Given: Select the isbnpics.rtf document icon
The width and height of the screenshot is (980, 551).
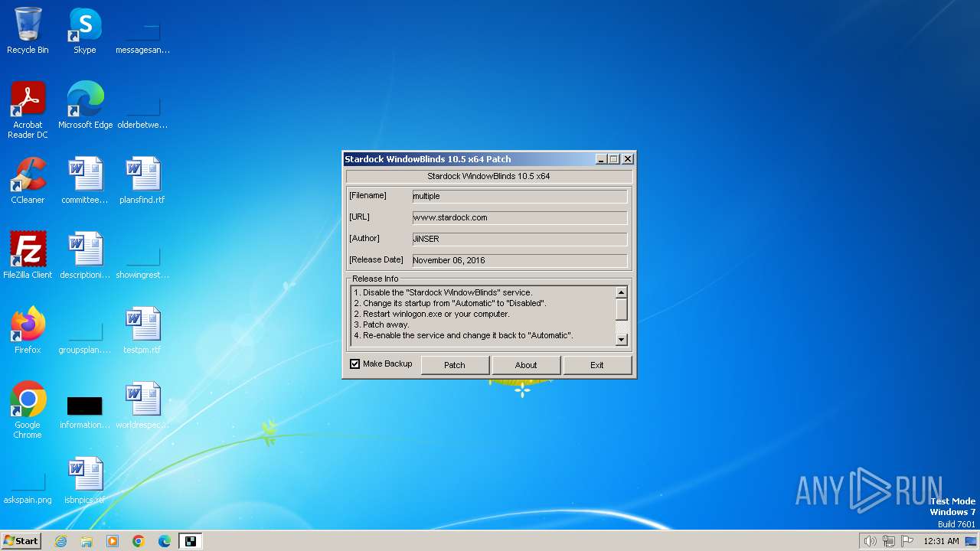Looking at the screenshot, I should (x=85, y=481).
